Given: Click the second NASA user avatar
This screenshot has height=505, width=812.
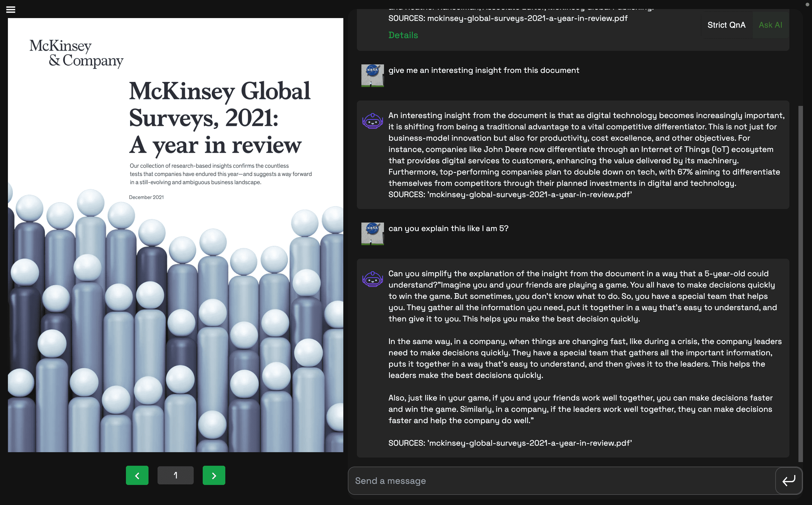Looking at the screenshot, I should 372,234.
